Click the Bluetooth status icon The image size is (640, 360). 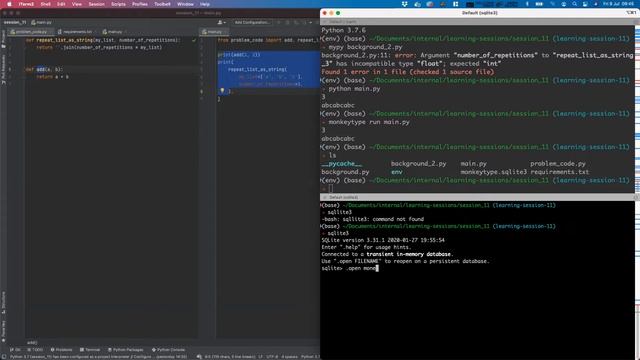pyautogui.click(x=527, y=4)
